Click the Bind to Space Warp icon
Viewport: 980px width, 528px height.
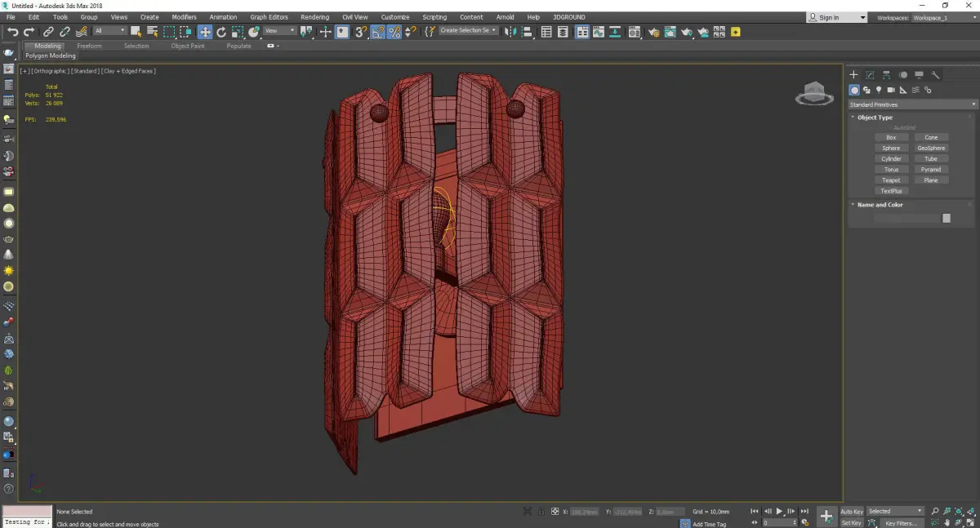click(82, 32)
